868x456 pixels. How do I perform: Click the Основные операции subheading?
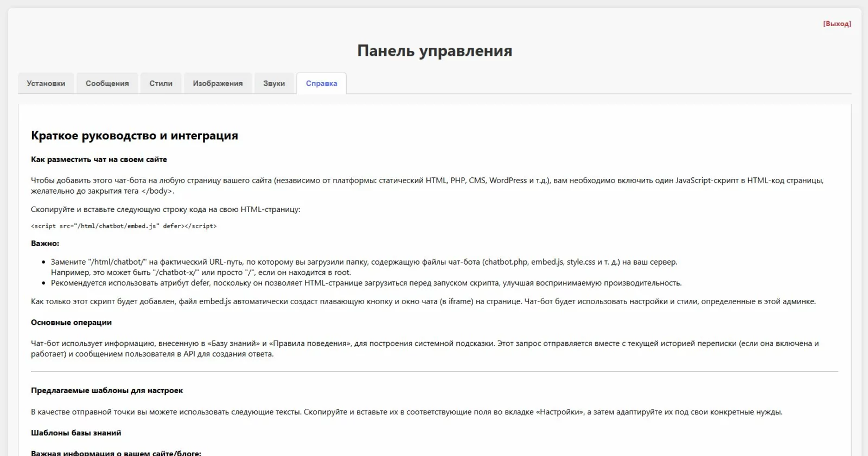point(71,323)
